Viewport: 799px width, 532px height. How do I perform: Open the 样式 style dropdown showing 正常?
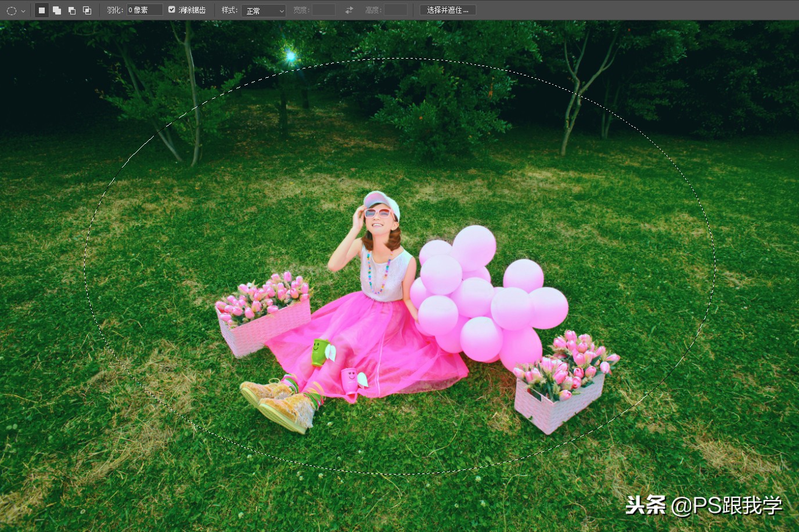pyautogui.click(x=263, y=10)
